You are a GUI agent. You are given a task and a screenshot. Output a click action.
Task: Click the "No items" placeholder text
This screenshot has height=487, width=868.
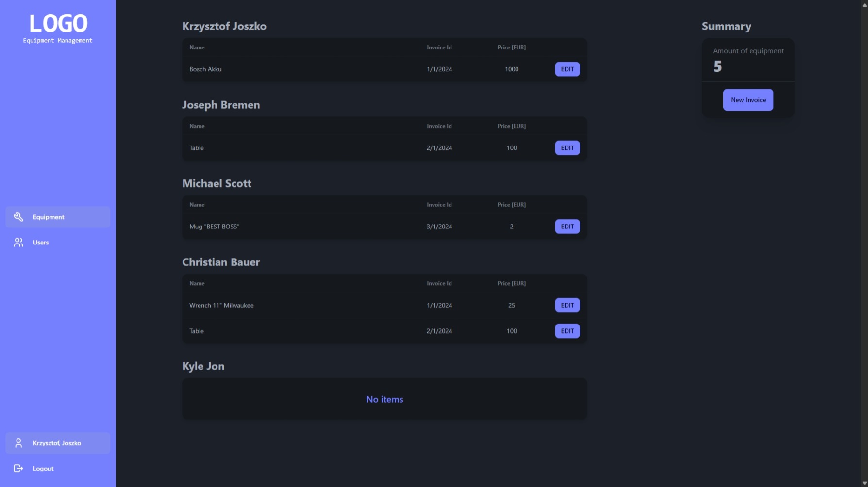pos(384,399)
